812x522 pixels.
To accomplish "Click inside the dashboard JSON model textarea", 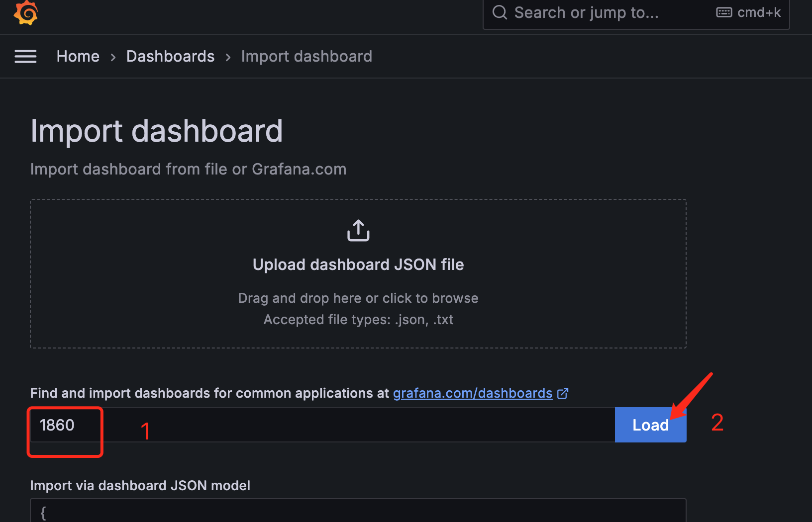I will tap(358, 511).
